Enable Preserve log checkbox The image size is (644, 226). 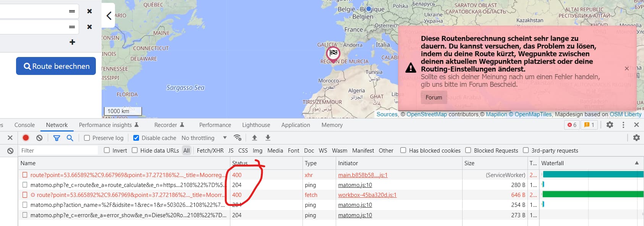[x=87, y=138]
